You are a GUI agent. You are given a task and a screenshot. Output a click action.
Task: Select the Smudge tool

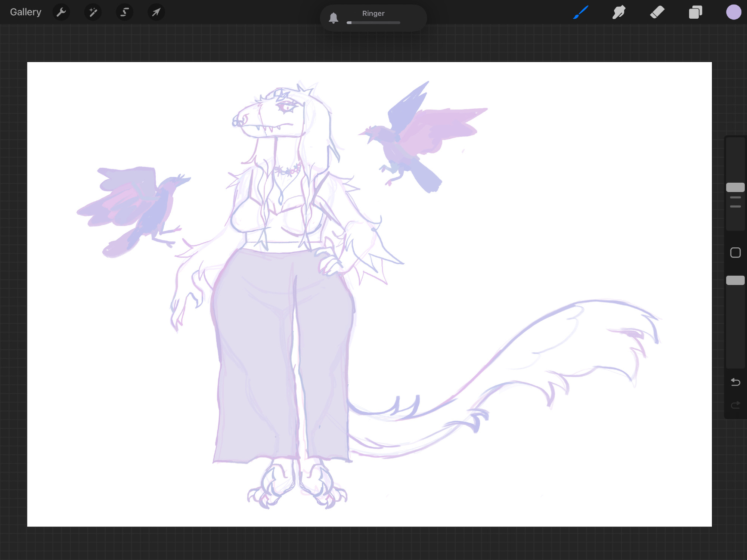[619, 12]
